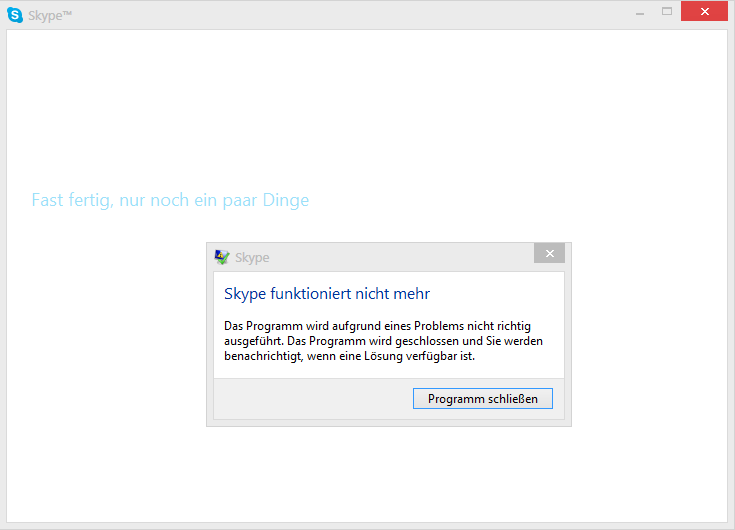Maximize the Skype main window
This screenshot has width=735, height=530.
click(667, 12)
